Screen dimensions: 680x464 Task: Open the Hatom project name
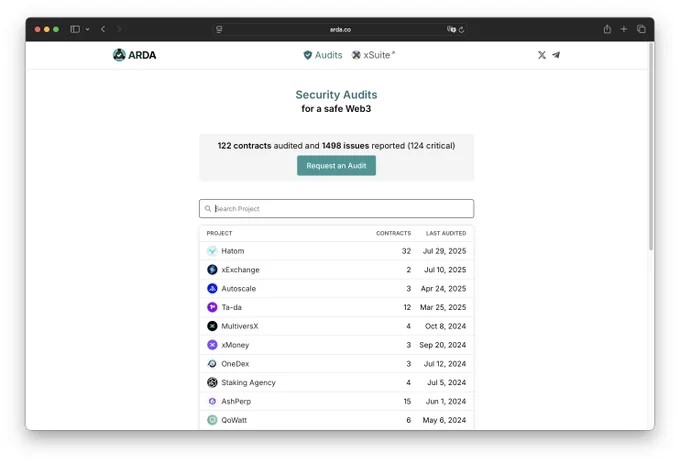[x=233, y=251]
